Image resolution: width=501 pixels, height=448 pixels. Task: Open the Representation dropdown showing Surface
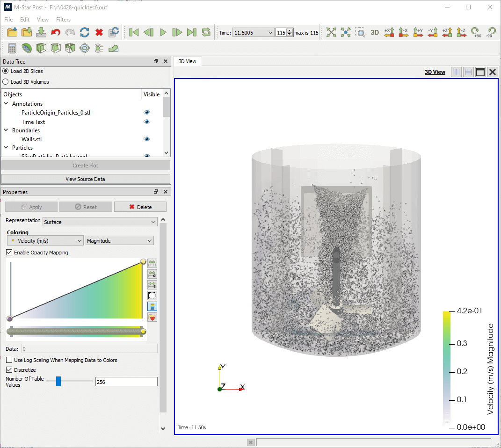[100, 222]
